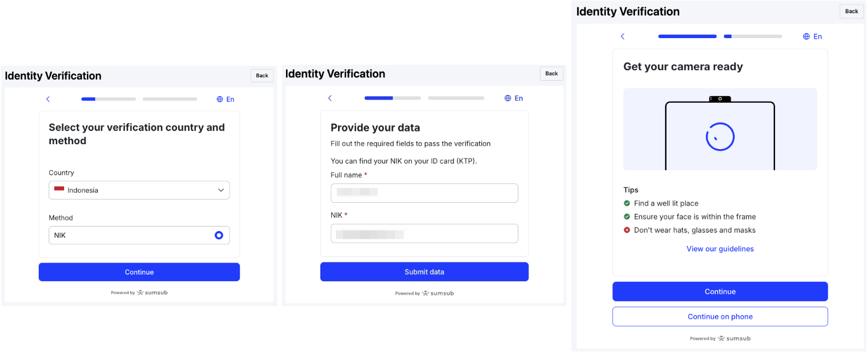868x352 pixels.
Task: Expand country list using the dropdown chevron
Action: point(221,190)
